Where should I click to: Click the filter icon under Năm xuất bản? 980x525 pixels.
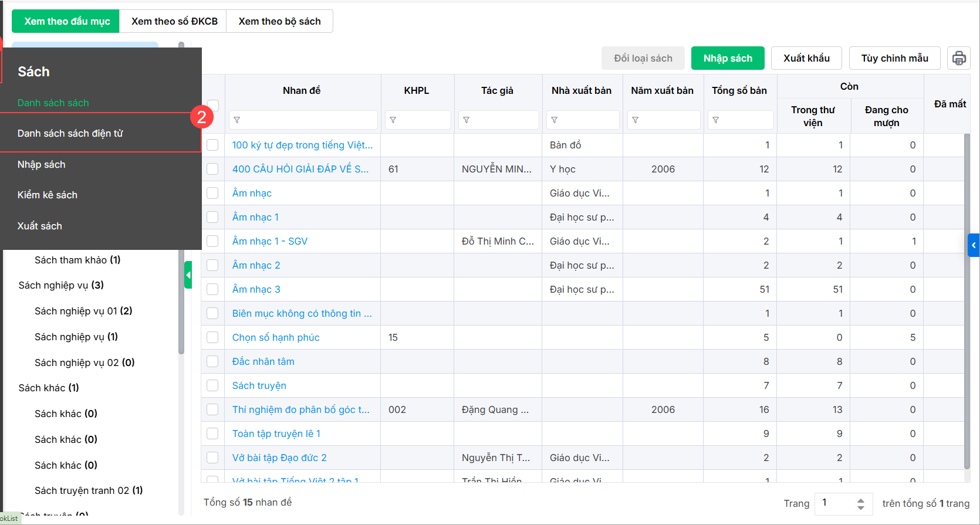coord(636,120)
